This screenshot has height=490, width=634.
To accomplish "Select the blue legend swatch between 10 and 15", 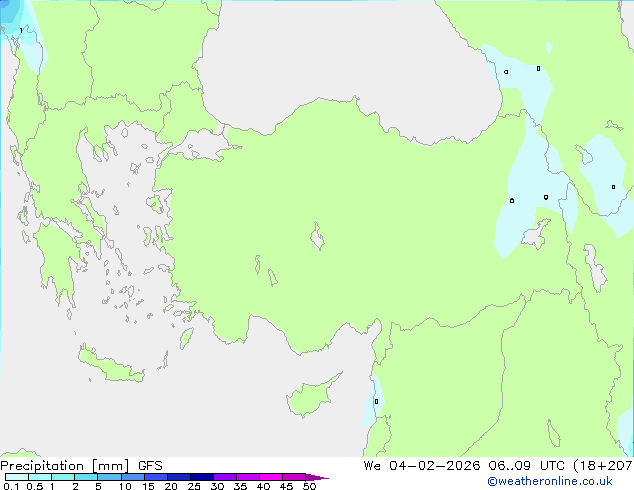I will pyautogui.click(x=133, y=477).
